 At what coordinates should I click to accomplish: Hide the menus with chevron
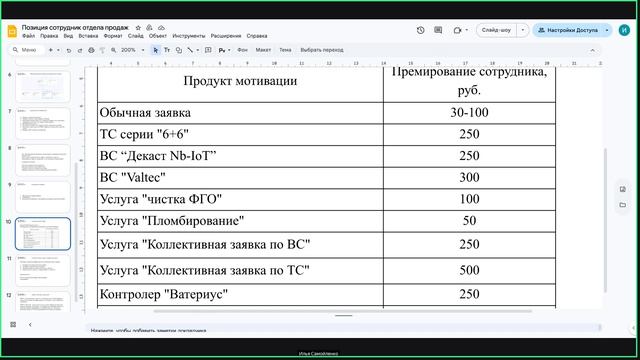(592, 50)
